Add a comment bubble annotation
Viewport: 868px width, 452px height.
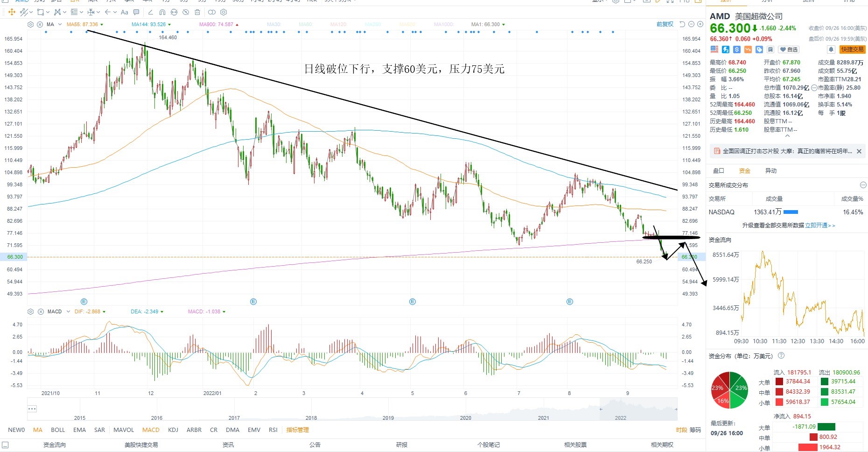pyautogui.click(x=136, y=12)
